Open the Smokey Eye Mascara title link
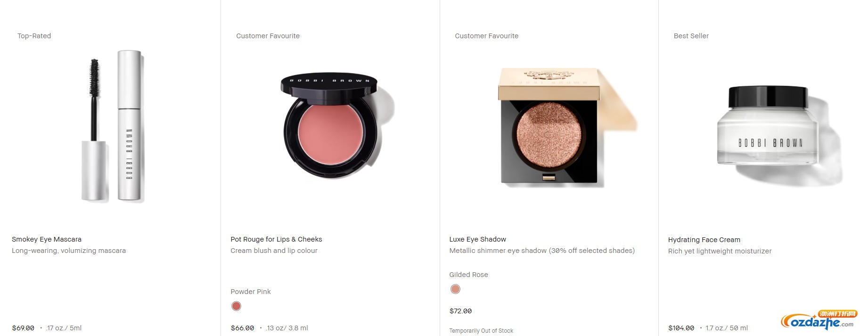The width and height of the screenshot is (868, 336). coord(47,239)
